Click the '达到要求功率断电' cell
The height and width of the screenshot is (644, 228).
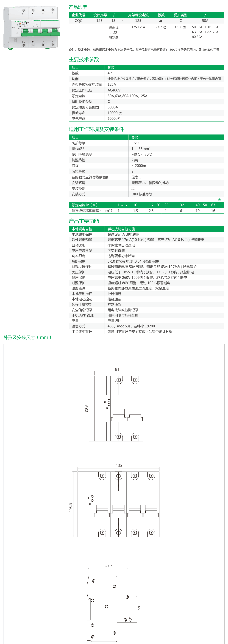click(x=121, y=256)
